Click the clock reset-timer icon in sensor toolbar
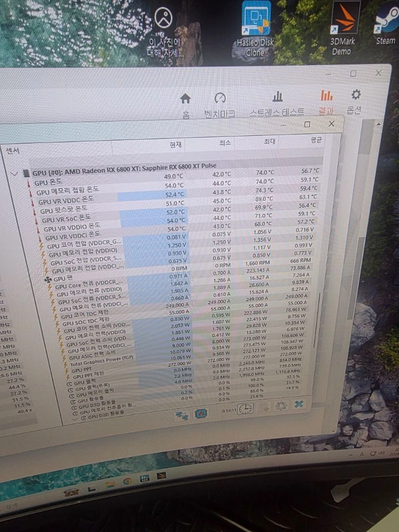This screenshot has height=532, width=399. pyautogui.click(x=245, y=409)
